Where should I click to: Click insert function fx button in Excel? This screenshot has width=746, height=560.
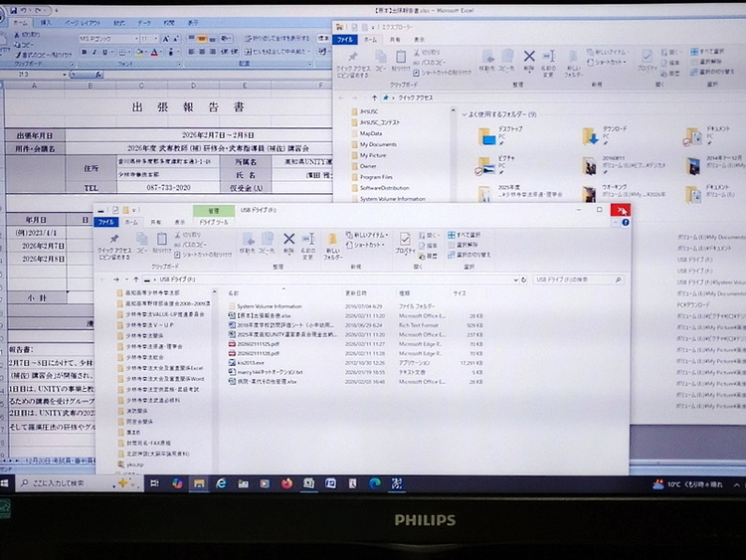[x=97, y=75]
